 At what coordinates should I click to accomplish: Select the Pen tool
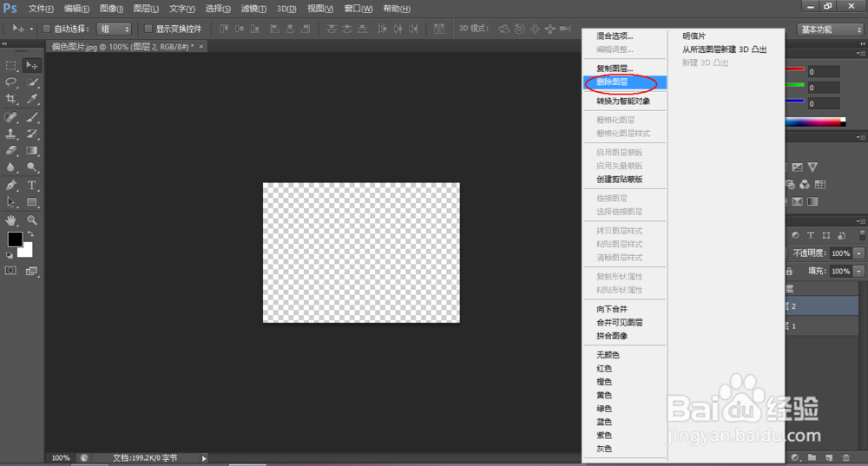(x=10, y=186)
